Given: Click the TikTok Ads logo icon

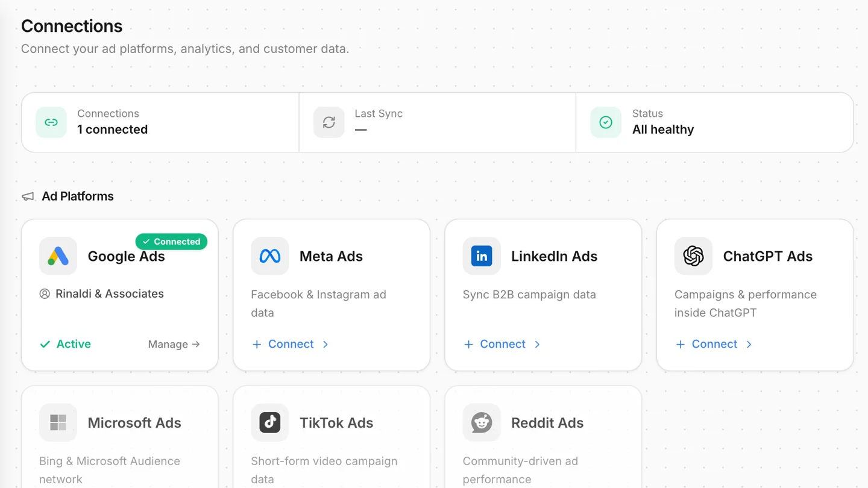Looking at the screenshot, I should pos(270,422).
